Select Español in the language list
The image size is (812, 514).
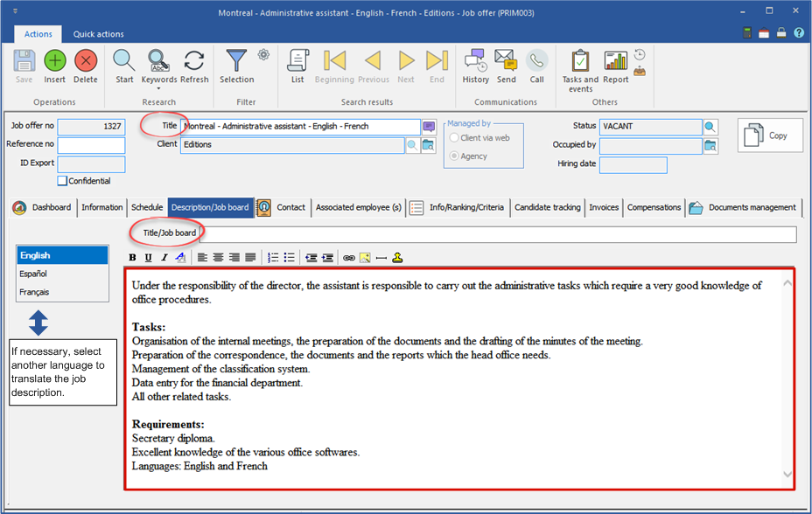[62, 274]
